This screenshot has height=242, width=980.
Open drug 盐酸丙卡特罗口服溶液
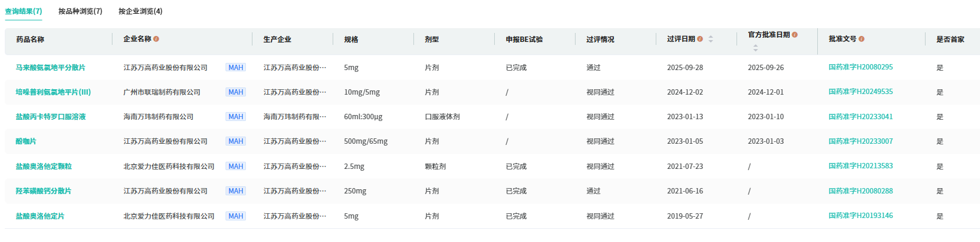[x=51, y=117]
